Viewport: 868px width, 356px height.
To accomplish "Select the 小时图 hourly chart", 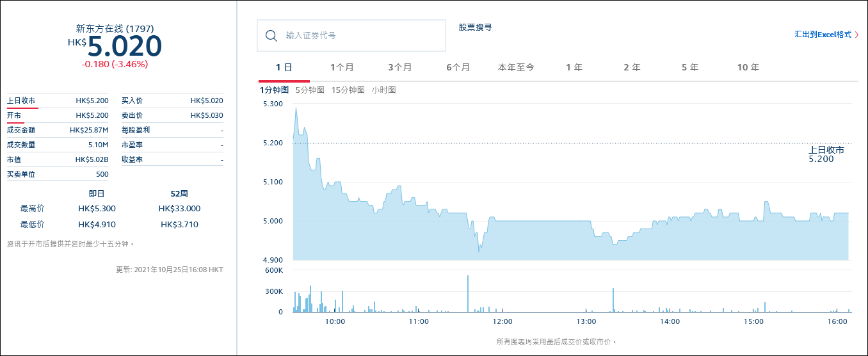I will click(384, 90).
